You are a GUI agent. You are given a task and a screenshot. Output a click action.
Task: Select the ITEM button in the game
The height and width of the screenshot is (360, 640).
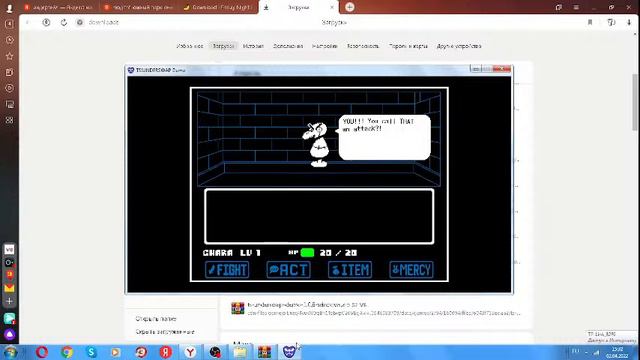point(350,270)
